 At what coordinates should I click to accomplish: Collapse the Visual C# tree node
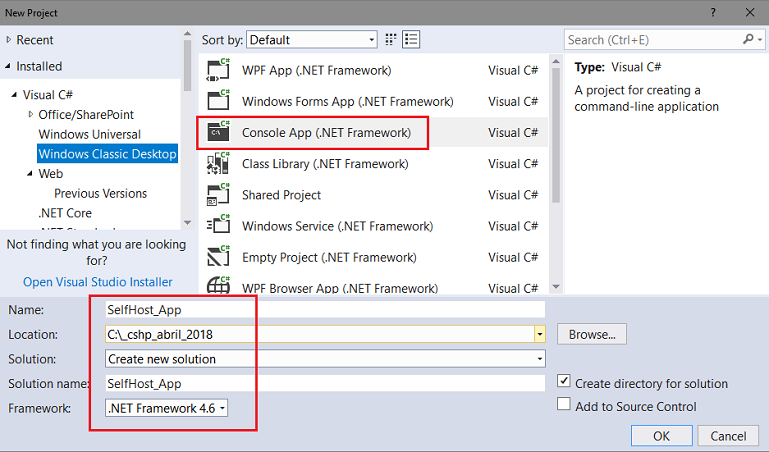(14, 94)
